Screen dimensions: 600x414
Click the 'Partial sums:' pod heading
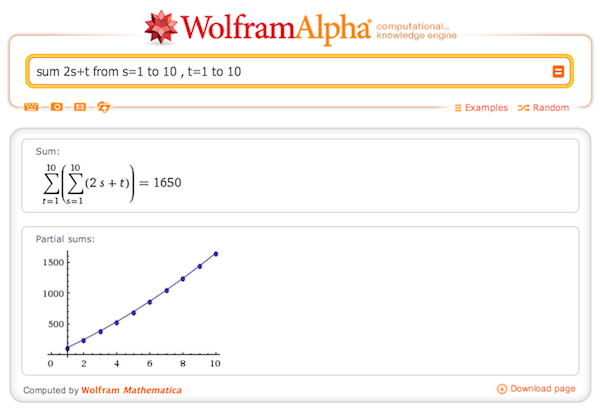[65, 239]
